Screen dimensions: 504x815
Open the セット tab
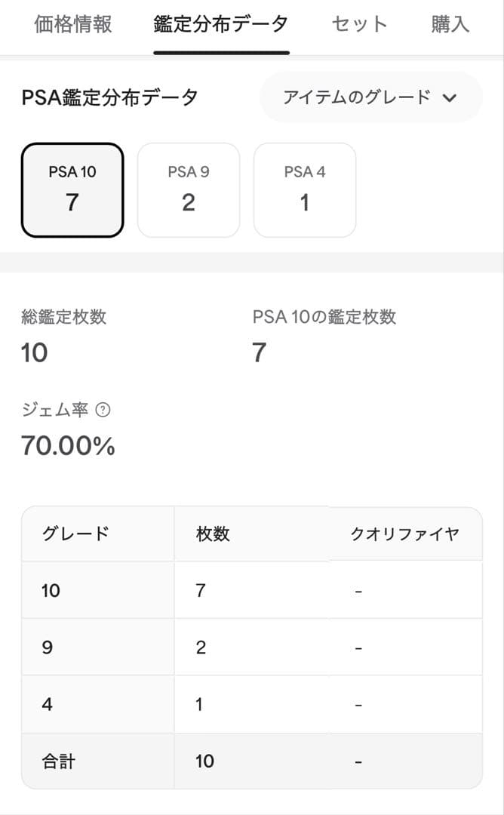(359, 24)
